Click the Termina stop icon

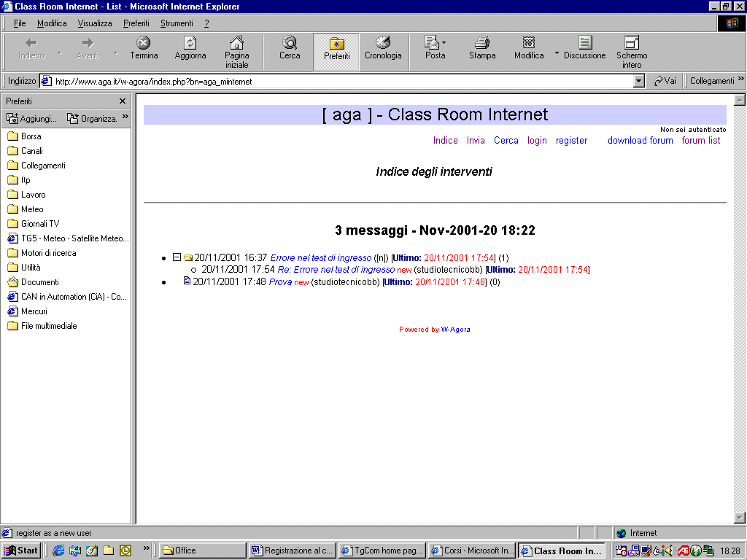pyautogui.click(x=144, y=44)
